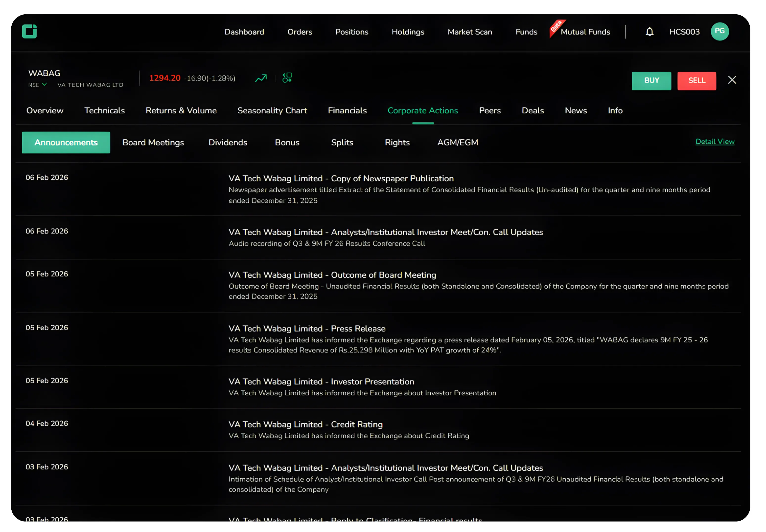Viewport: 766px width, 532px height.
Task: Switch to the Board Meetings tab
Action: pos(153,142)
